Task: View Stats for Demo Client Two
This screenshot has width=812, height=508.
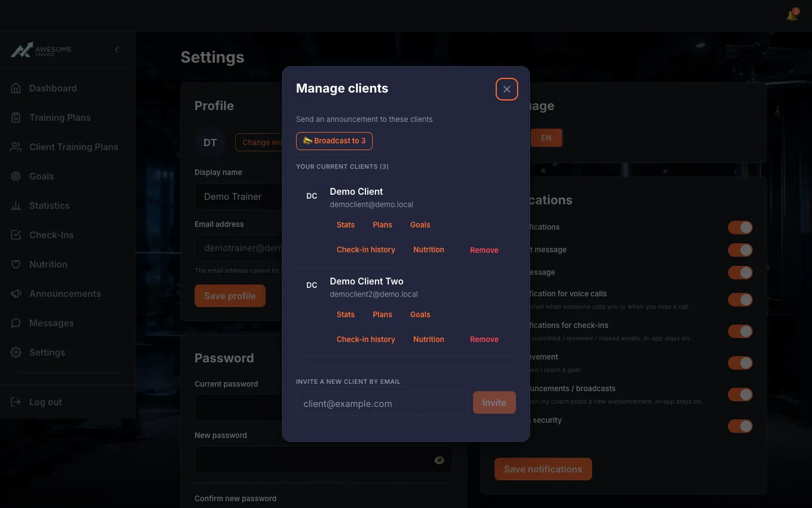Action: (346, 314)
